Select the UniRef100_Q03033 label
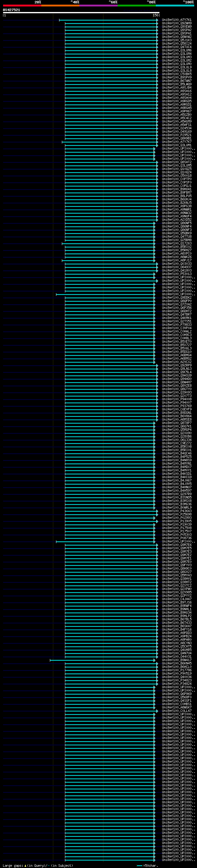The image size is (197, 868). tap(177, 264)
